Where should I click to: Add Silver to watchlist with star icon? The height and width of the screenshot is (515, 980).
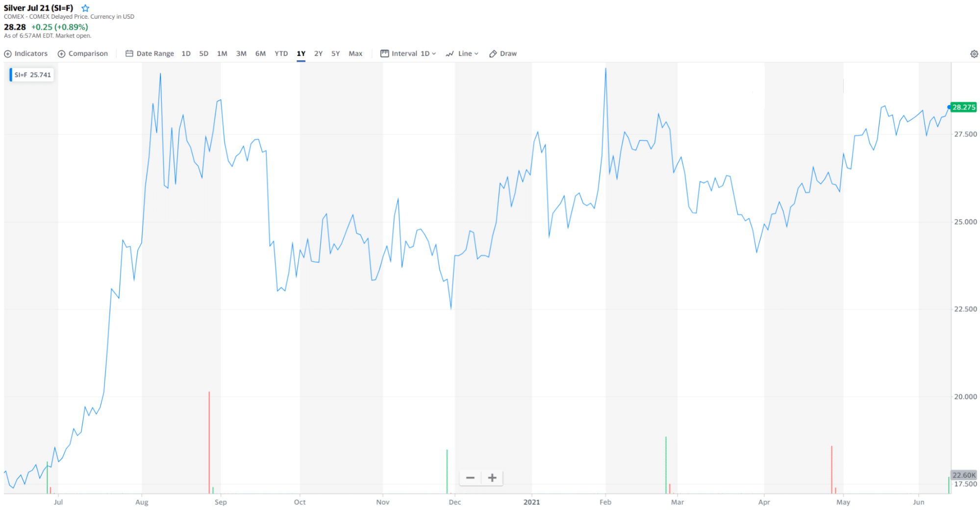(x=85, y=8)
